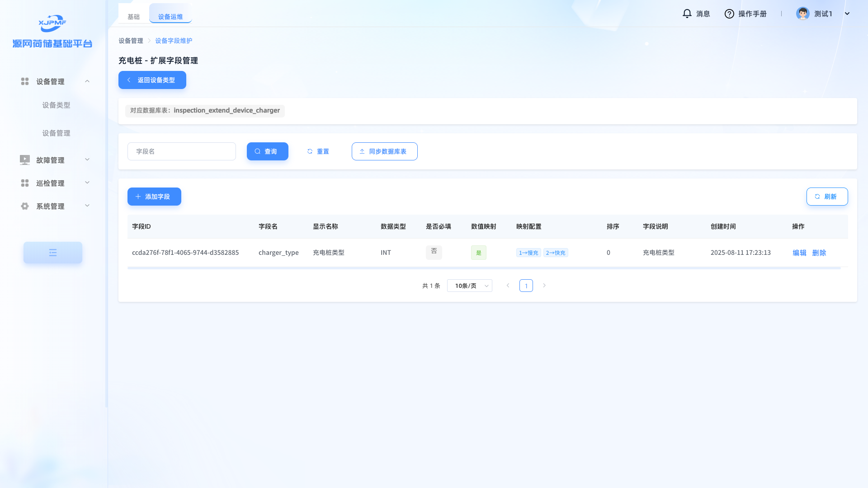Screen dimensions: 868x488
Task: Click the 系统管理 gear icon
Action: pos(25,206)
